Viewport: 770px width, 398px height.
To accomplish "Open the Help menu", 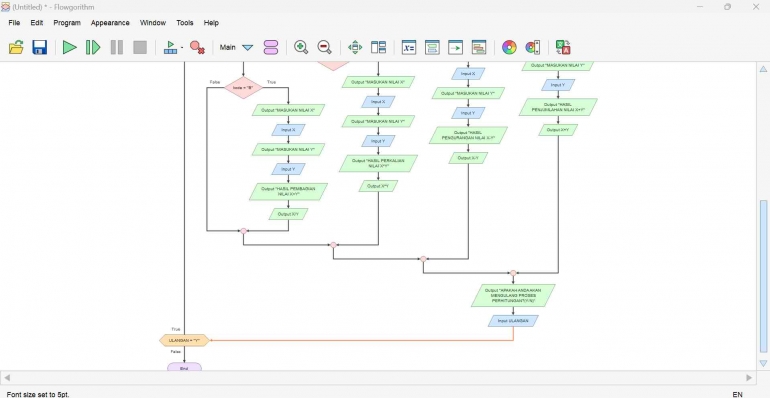I will coord(211,23).
